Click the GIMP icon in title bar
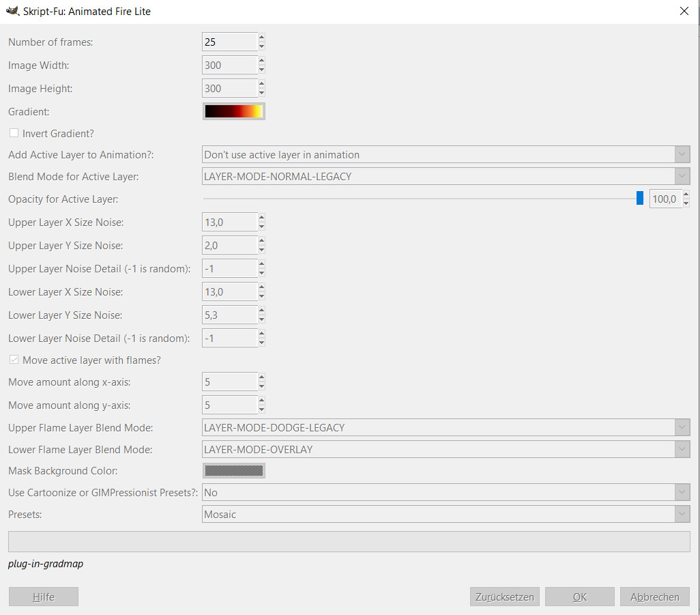The width and height of the screenshot is (700, 615). [x=12, y=12]
